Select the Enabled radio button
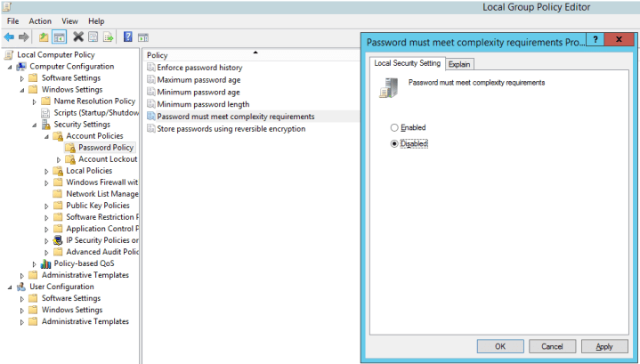 [x=395, y=128]
